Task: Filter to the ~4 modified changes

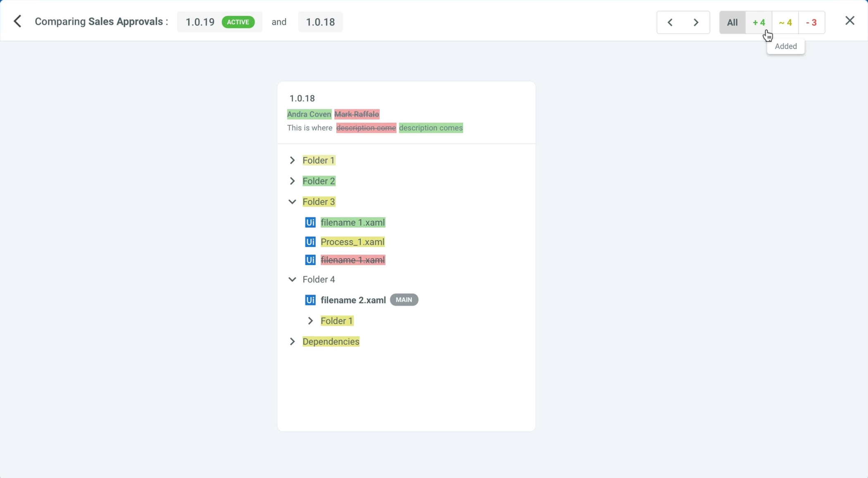Action: (785, 22)
